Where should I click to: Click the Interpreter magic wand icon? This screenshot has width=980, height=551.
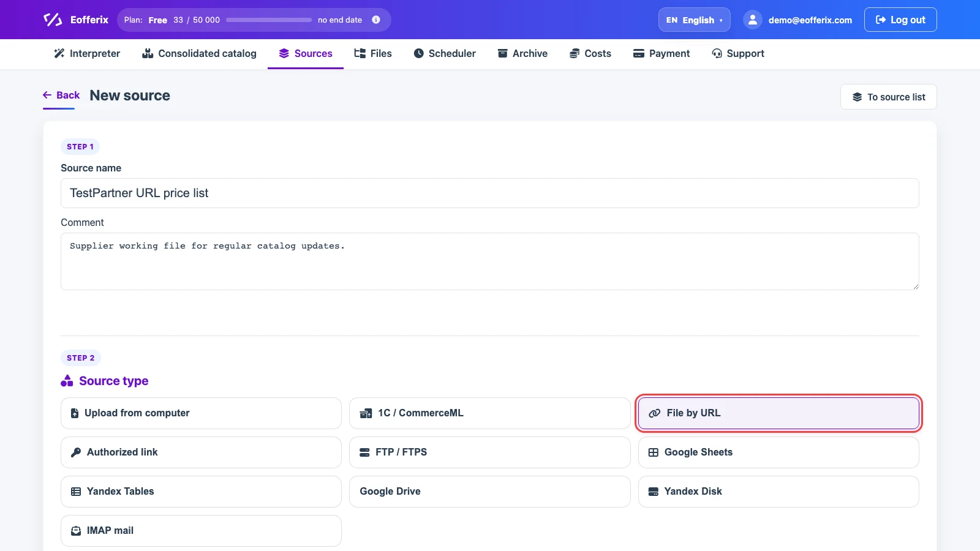click(59, 53)
